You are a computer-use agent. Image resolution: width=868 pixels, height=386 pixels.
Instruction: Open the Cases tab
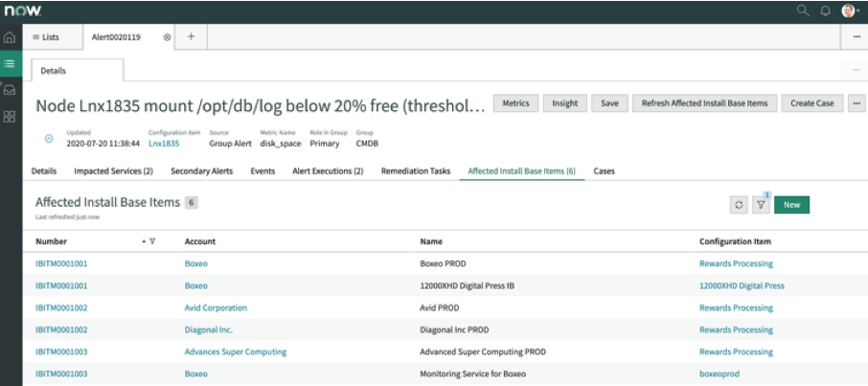604,171
